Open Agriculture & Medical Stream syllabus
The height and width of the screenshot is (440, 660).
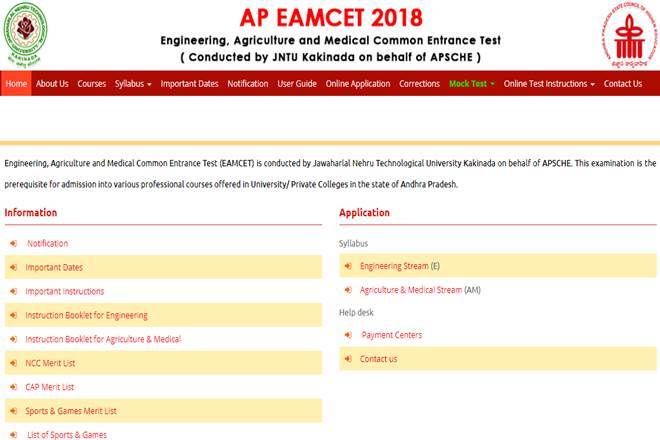pyautogui.click(x=420, y=290)
